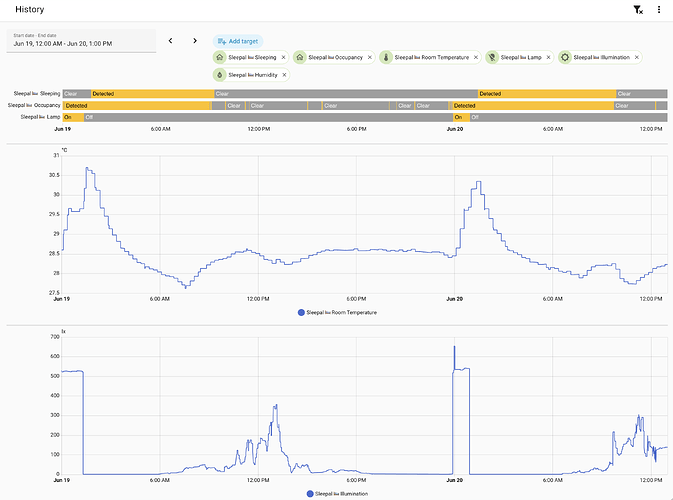Remove the Sleepal Sleeping chip

tap(283, 57)
